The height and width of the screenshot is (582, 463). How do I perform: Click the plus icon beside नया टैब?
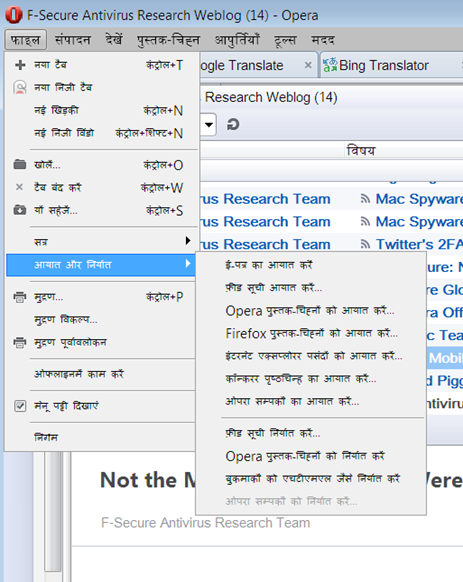click(20, 65)
